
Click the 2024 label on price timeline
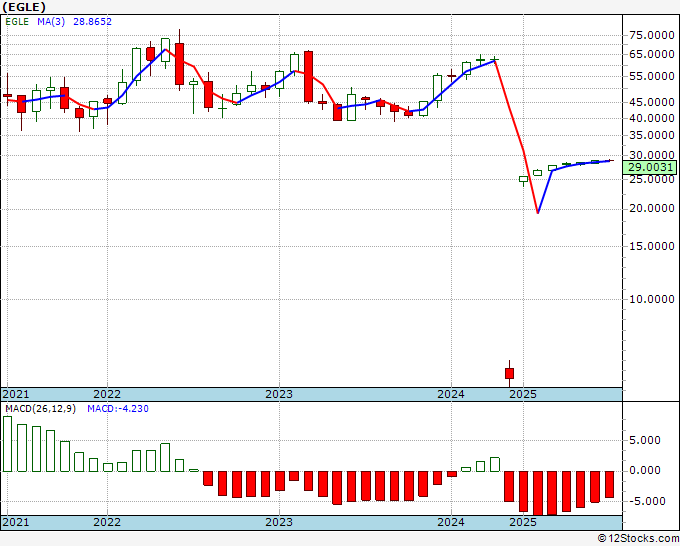click(x=451, y=394)
